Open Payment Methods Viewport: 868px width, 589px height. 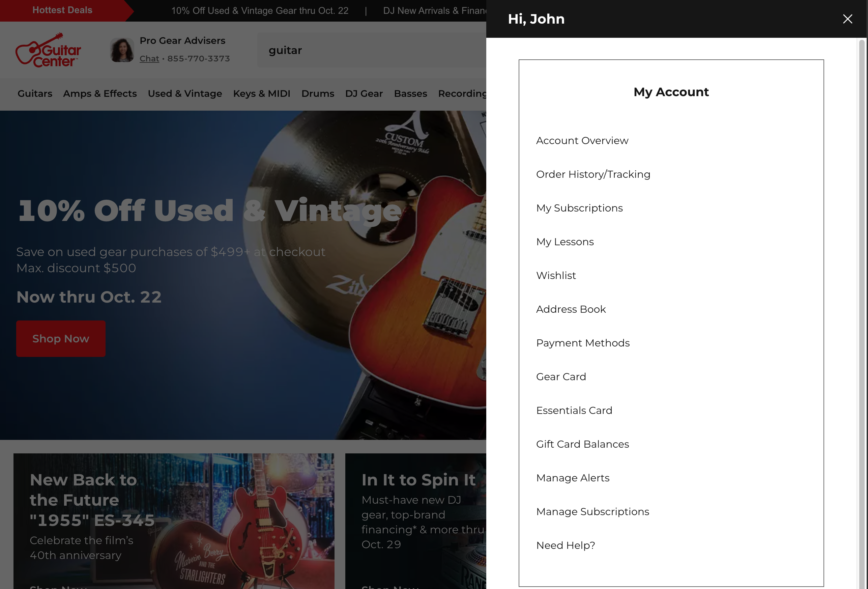point(583,343)
